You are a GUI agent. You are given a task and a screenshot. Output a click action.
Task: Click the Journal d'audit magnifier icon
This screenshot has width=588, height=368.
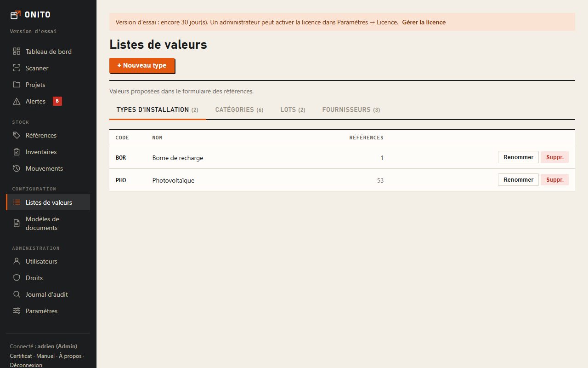click(x=17, y=294)
